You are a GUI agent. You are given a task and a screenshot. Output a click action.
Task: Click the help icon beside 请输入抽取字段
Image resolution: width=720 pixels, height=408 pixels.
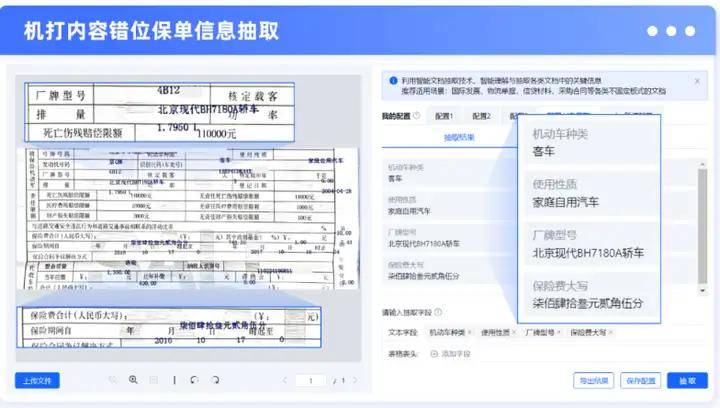click(438, 312)
